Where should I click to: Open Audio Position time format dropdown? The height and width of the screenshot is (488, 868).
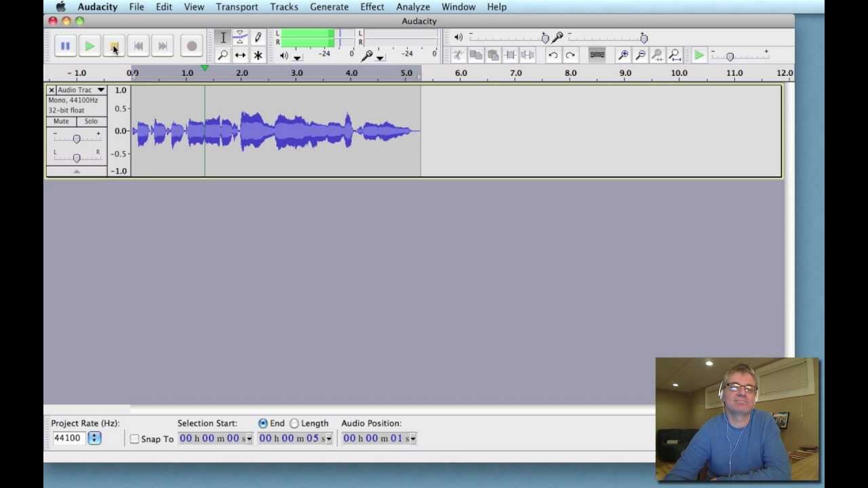(413, 439)
